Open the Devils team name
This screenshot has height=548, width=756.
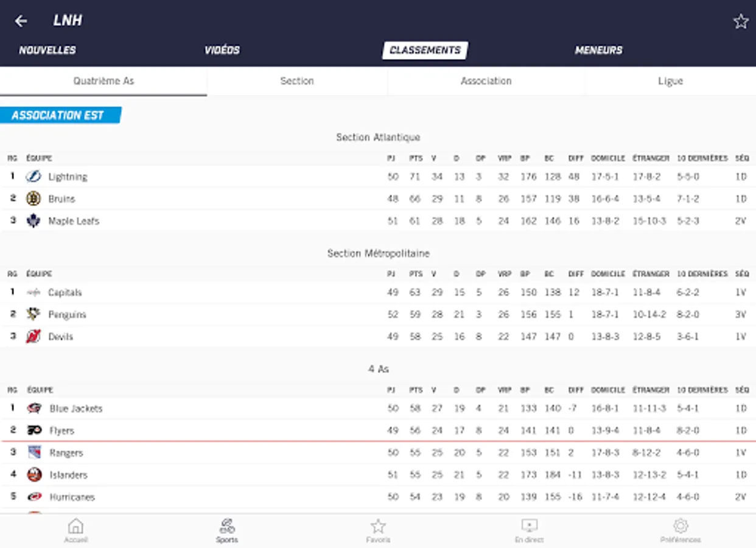60,337
